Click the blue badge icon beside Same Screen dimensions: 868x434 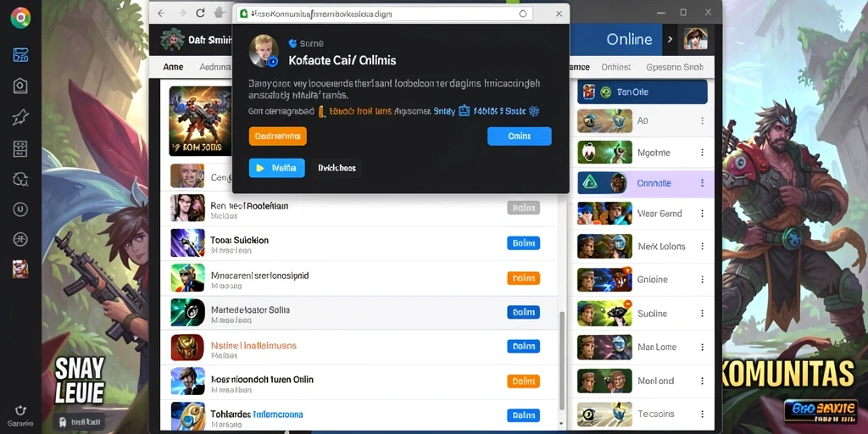(x=293, y=43)
